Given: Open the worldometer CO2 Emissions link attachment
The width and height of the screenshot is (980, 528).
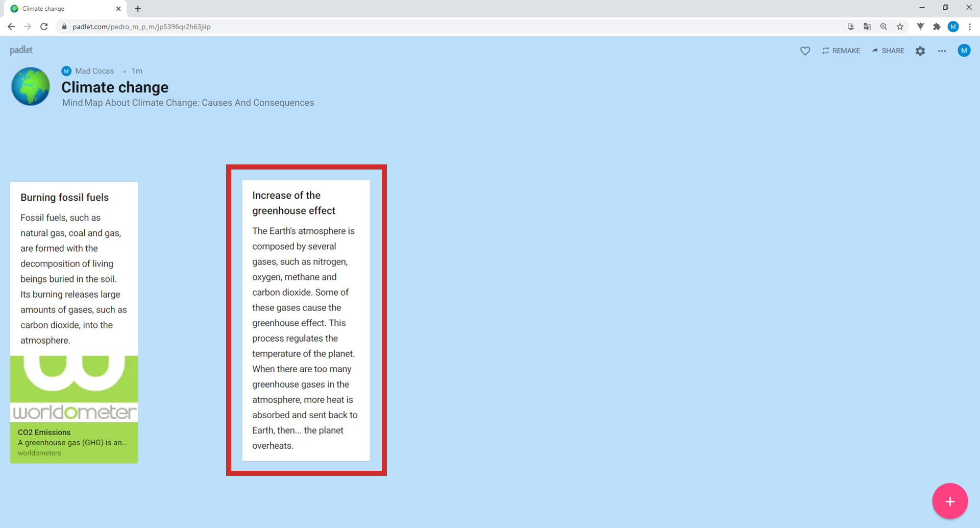Looking at the screenshot, I should (x=74, y=410).
